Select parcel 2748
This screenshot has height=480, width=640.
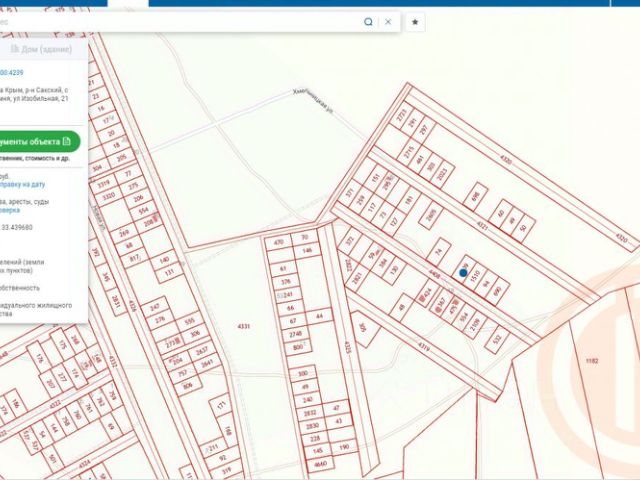pyautogui.click(x=296, y=334)
